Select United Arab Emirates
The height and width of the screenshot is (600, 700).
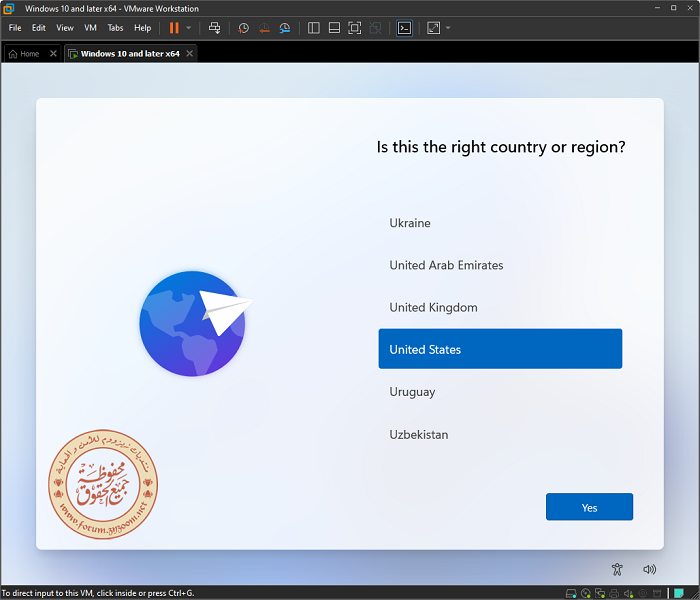[500, 265]
